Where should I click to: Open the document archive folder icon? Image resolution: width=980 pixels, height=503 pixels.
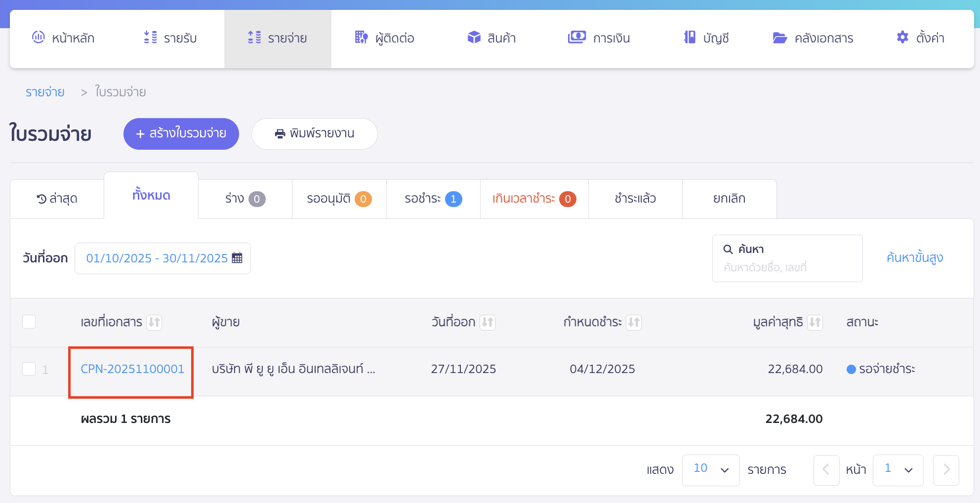[779, 38]
